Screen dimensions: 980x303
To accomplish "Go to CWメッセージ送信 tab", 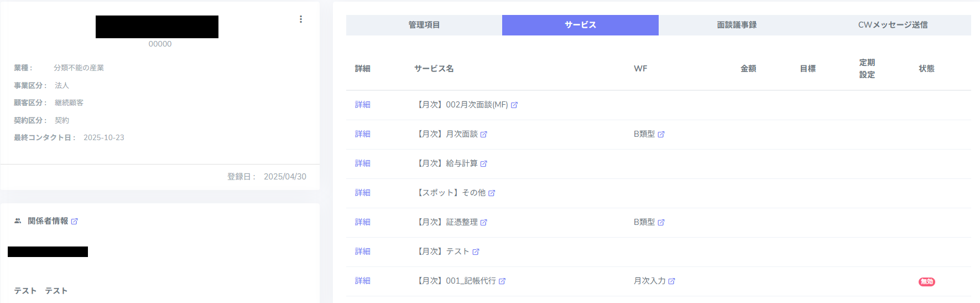I will click(893, 25).
